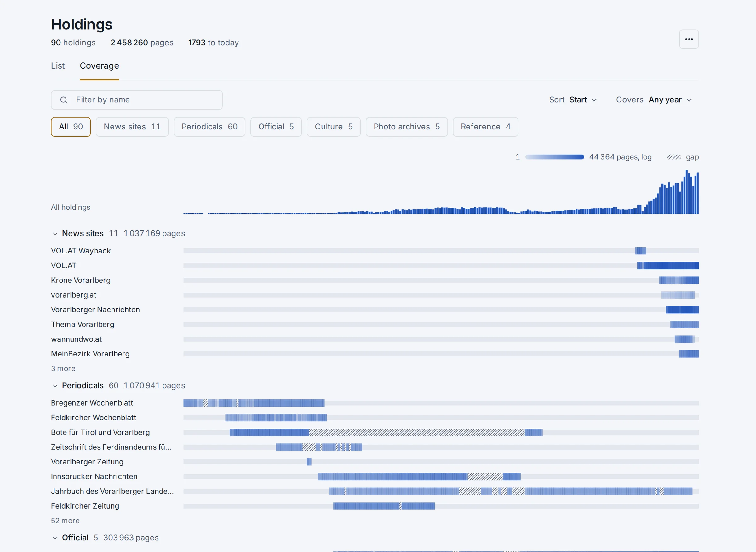Viewport: 756px width, 552px height.
Task: Open the VOL.AT holding row
Action: click(375, 266)
